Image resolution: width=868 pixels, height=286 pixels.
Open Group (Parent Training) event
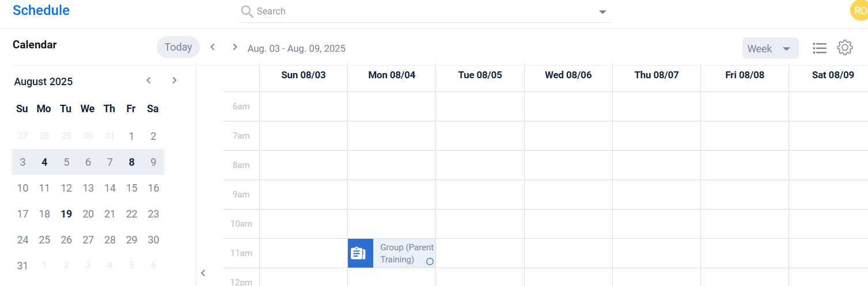[x=403, y=253]
